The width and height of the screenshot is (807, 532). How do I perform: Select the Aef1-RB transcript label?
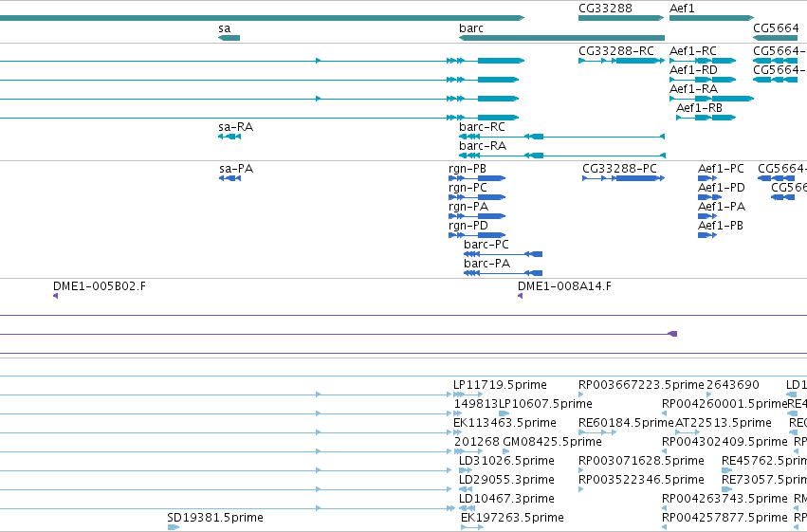[699, 108]
